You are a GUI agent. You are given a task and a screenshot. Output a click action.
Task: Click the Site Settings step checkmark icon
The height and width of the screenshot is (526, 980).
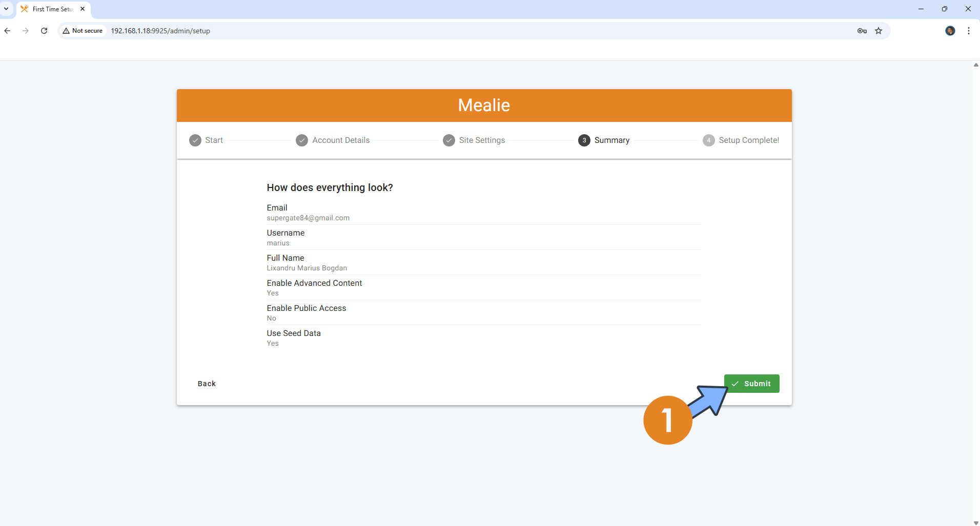pos(449,140)
